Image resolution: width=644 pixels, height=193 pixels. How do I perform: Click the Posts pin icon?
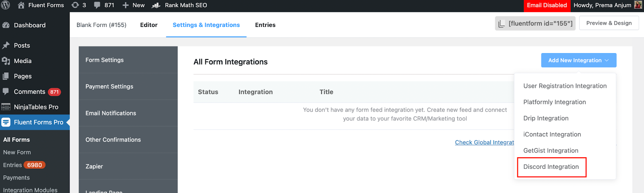6,45
